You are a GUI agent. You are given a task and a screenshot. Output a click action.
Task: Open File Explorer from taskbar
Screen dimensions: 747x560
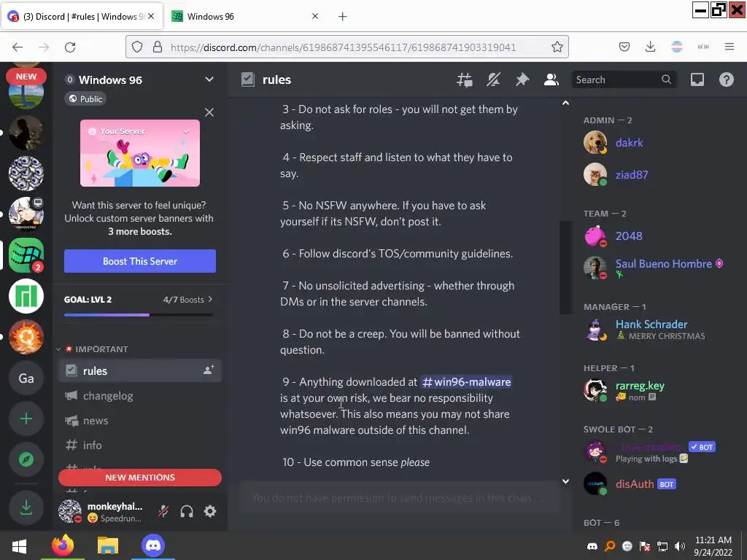(x=108, y=546)
